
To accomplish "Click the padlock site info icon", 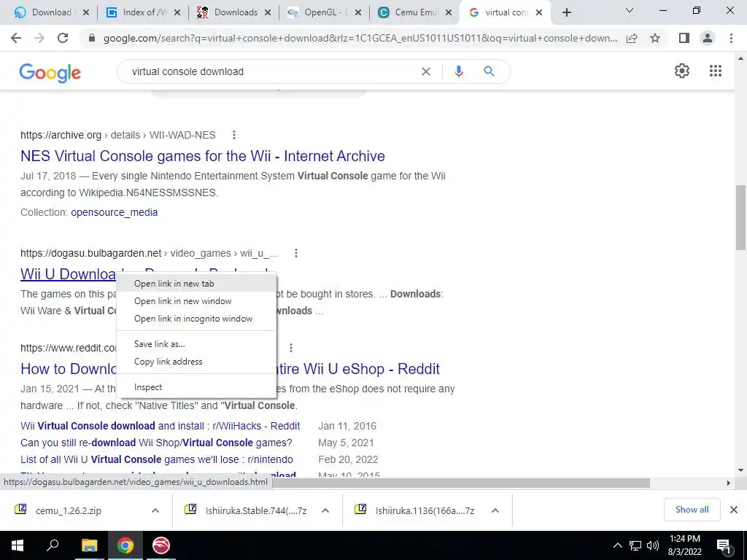I will (x=92, y=38).
